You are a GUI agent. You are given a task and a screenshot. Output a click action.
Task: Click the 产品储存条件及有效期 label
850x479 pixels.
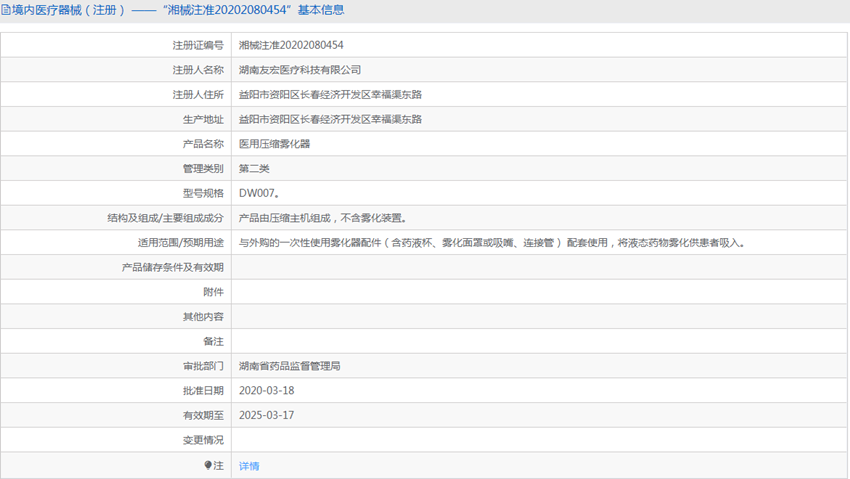coord(172,267)
